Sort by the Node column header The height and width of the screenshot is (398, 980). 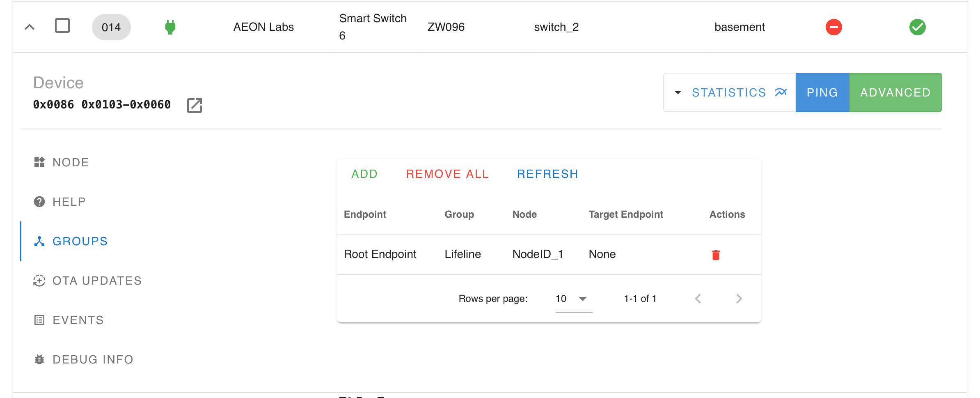click(524, 214)
